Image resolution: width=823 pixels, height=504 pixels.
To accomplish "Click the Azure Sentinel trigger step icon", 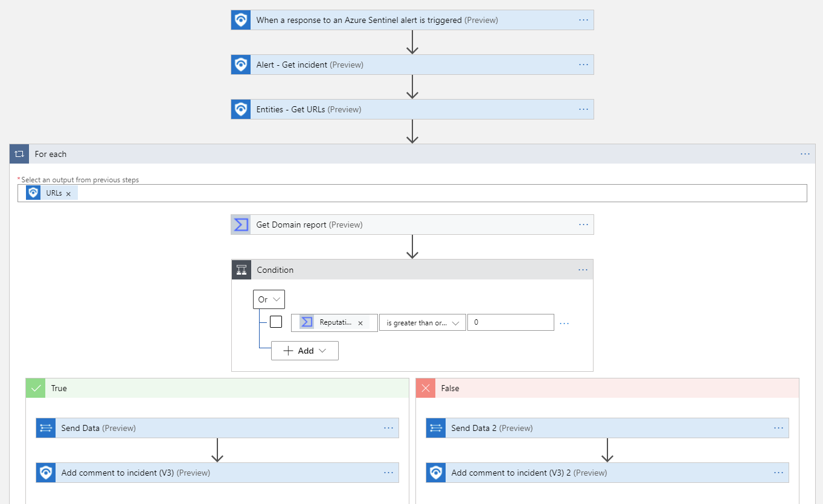I will (241, 20).
